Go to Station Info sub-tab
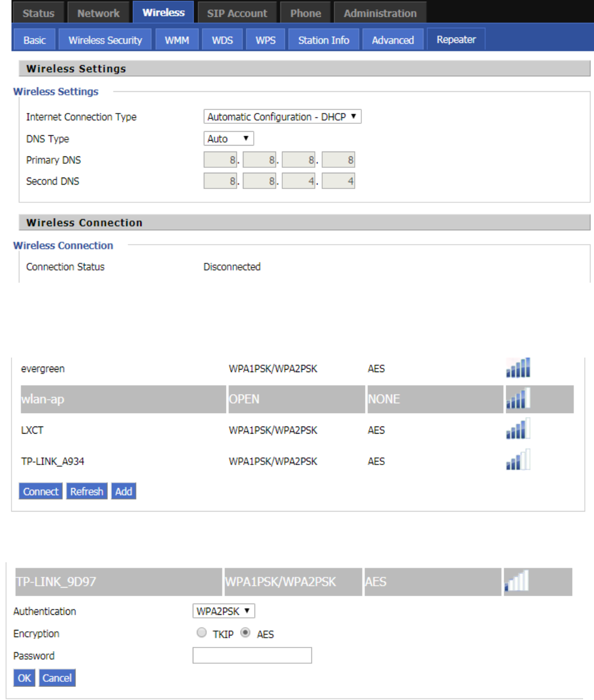Viewport: 594px width, 700px height. coord(323,40)
